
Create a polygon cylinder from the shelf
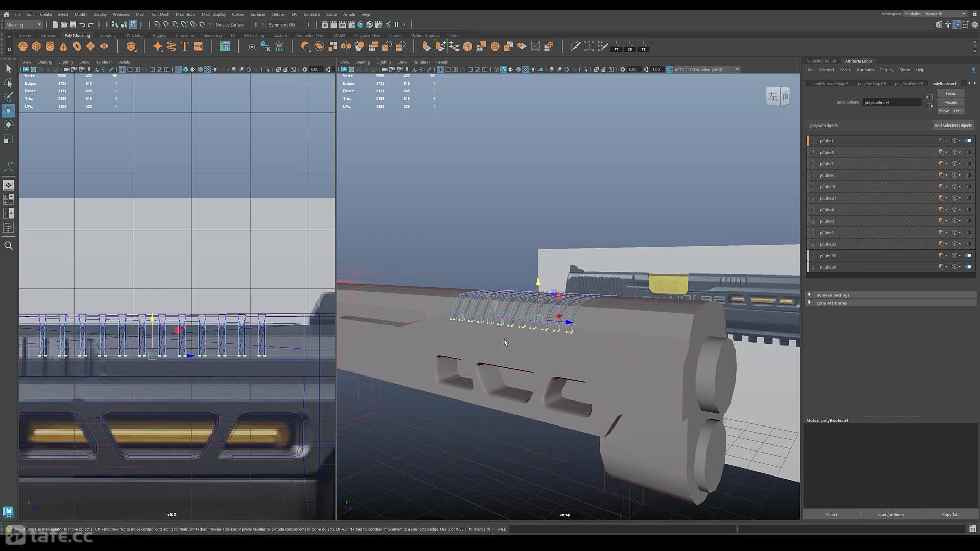tap(50, 46)
